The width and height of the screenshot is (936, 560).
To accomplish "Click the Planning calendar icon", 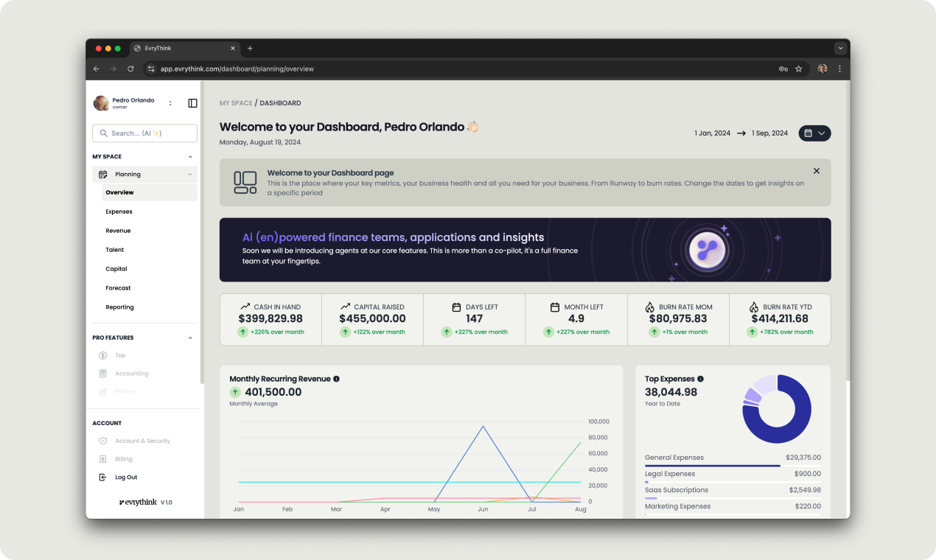I will click(103, 175).
